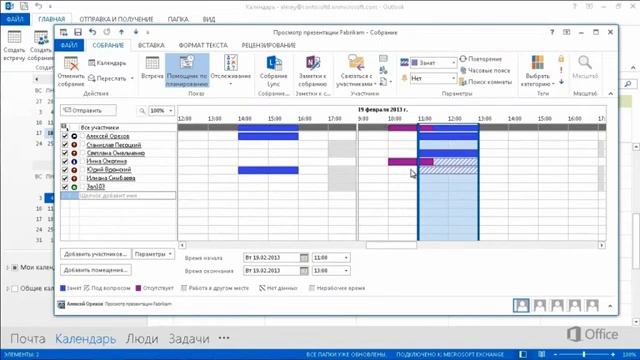
Task: Uncheck attendee Светлана checkbox
Action: tap(64, 153)
